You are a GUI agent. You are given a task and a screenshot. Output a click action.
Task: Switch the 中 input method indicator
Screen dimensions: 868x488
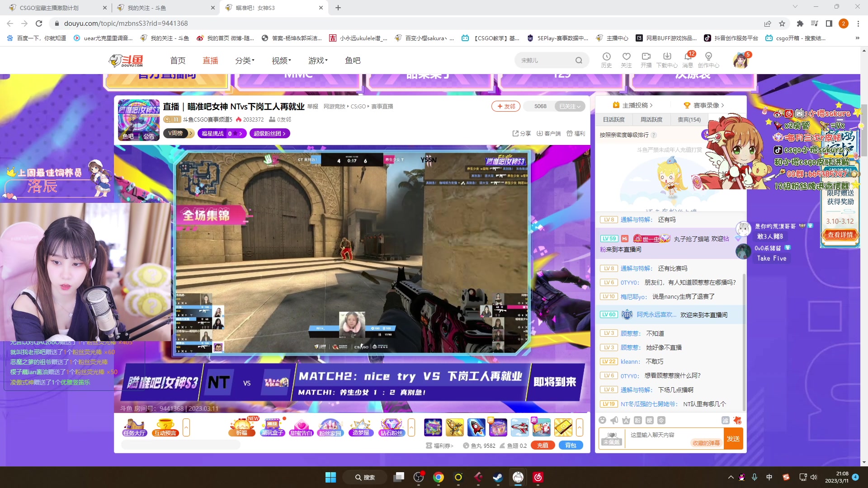point(769,477)
